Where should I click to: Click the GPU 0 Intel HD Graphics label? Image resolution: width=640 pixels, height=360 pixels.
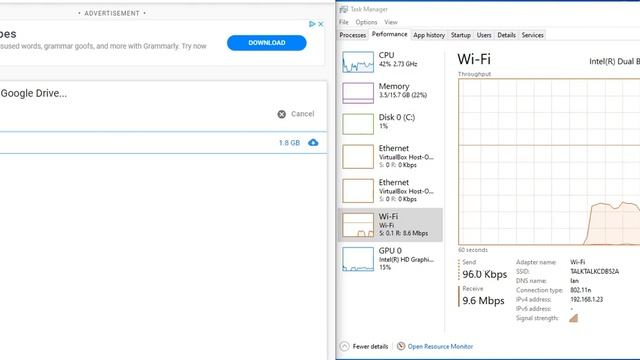point(406,259)
